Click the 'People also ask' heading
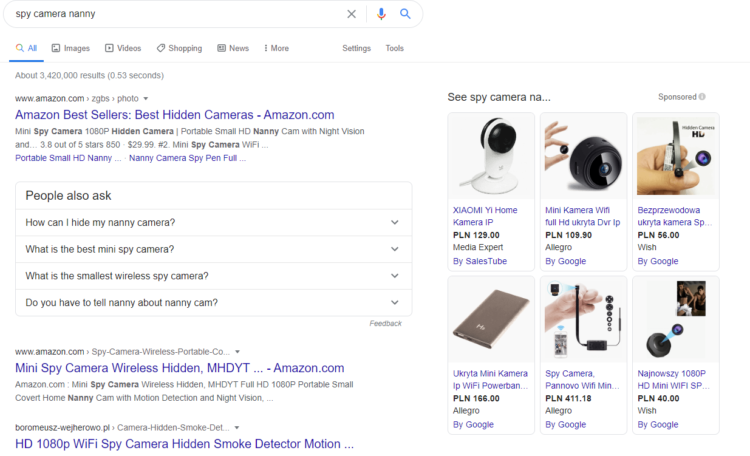The width and height of the screenshot is (750, 456). (68, 196)
